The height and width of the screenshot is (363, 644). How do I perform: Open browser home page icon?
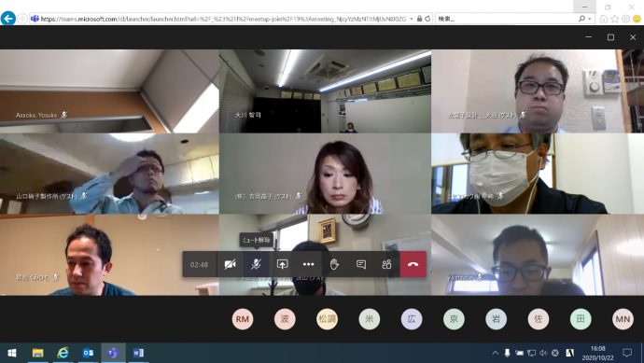(603, 19)
